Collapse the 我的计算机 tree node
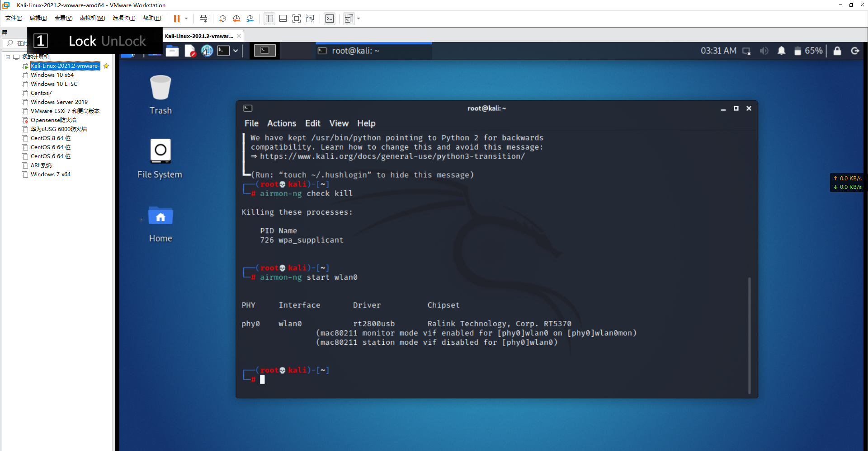This screenshot has width=868, height=451. point(8,57)
